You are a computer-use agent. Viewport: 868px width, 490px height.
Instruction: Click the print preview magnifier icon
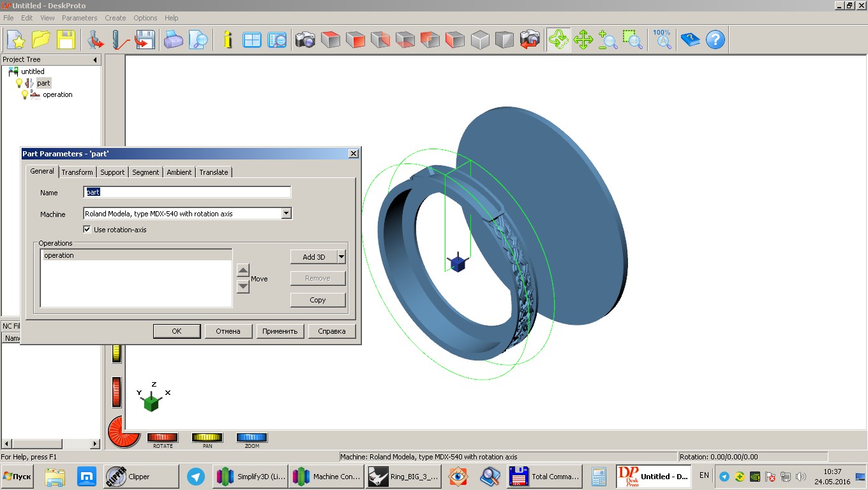coord(198,40)
